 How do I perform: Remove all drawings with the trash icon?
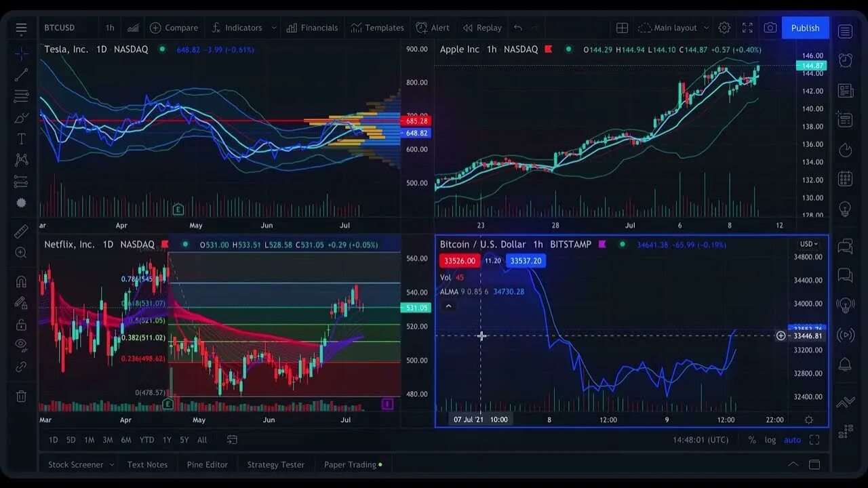click(21, 396)
